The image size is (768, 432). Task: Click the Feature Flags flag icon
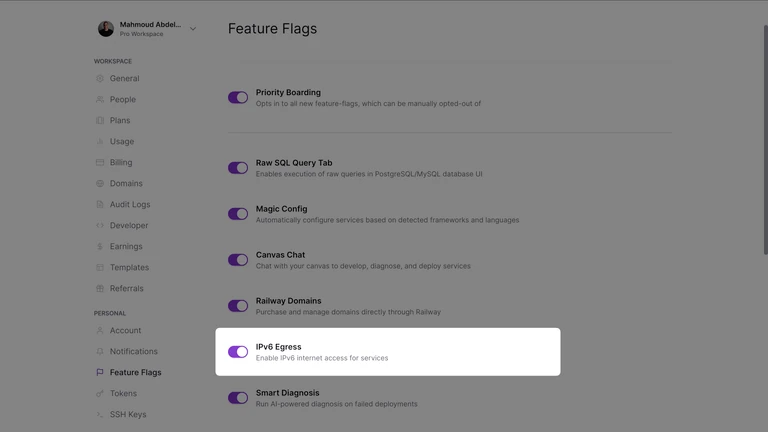[x=100, y=373]
